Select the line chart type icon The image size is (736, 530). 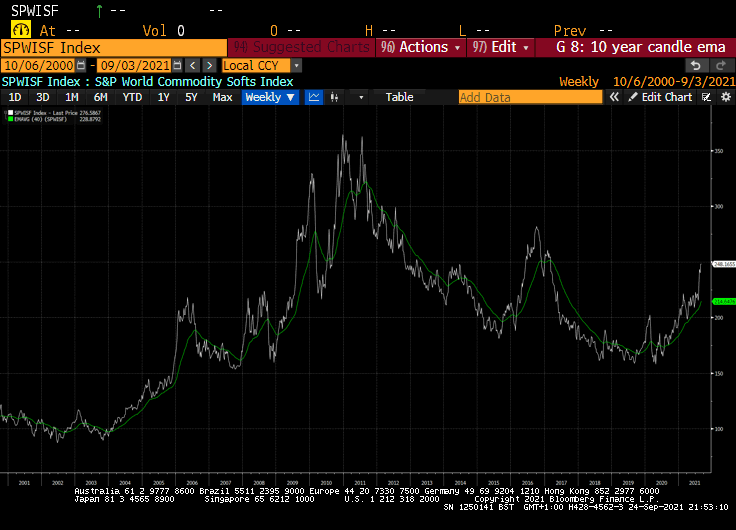[x=314, y=97]
